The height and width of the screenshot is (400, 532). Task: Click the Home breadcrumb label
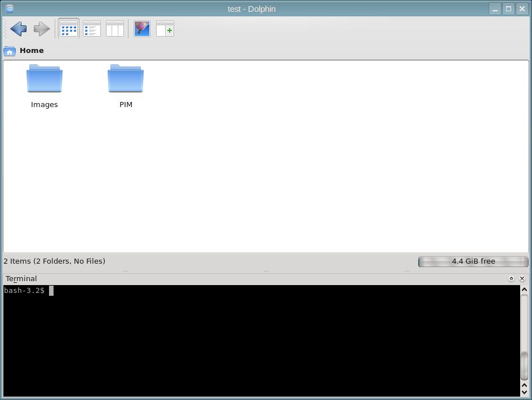coord(32,51)
